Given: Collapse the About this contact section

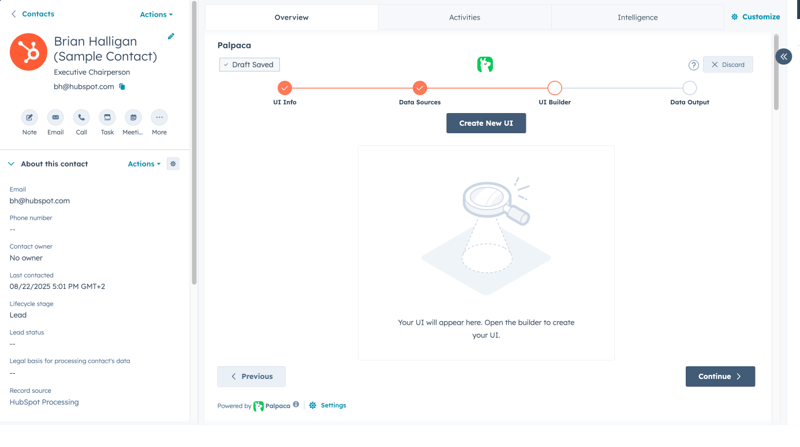Looking at the screenshot, I should (12, 164).
